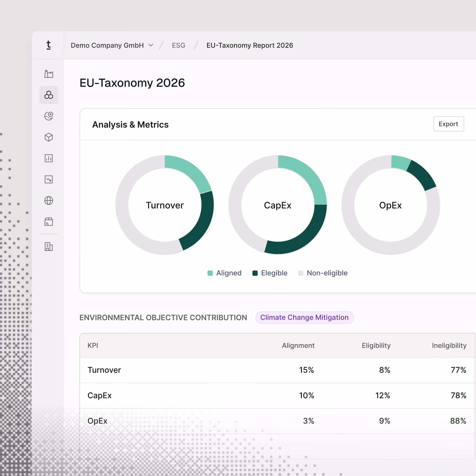
Task: Click CapEx alignment value 10%
Action: [x=307, y=395]
